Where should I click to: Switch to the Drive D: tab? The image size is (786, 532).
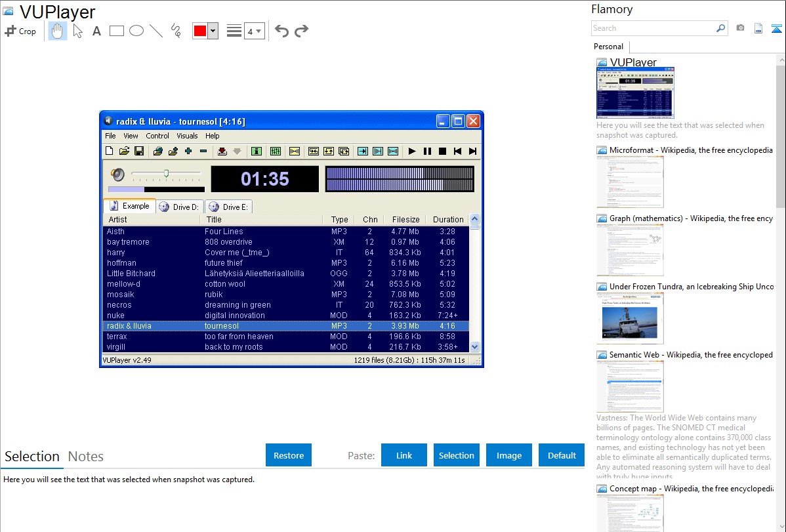pos(180,207)
